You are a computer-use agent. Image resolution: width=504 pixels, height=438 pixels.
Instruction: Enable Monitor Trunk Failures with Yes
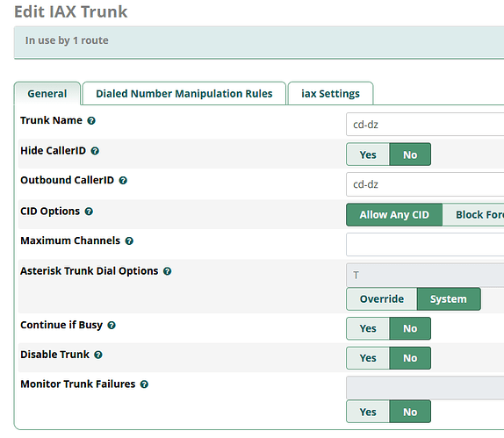tap(368, 412)
